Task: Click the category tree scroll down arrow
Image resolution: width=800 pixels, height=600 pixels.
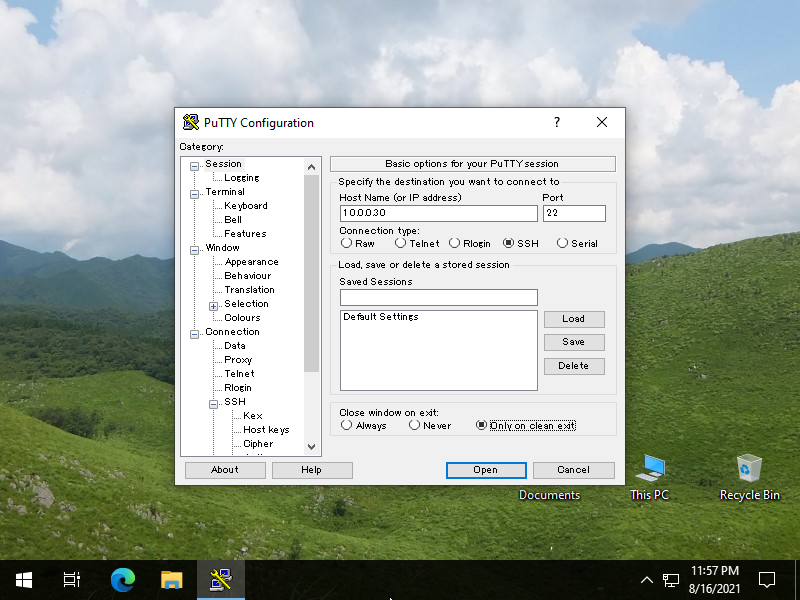Action: (311, 446)
